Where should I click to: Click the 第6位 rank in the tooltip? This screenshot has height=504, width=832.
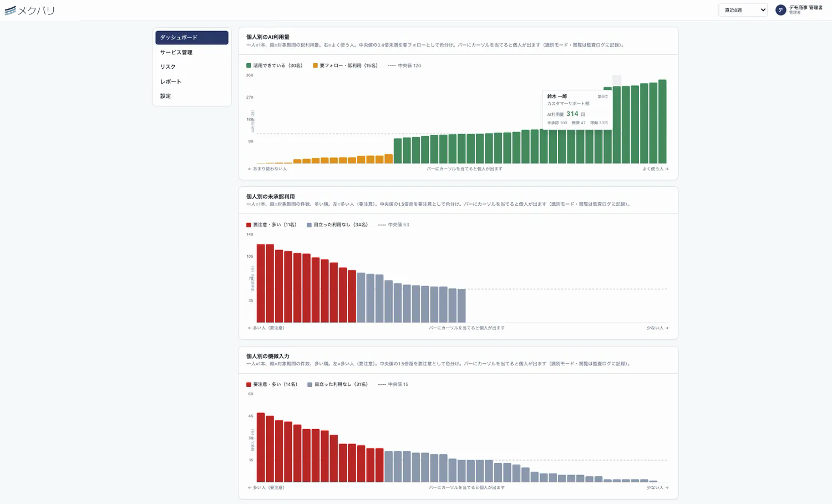click(602, 97)
